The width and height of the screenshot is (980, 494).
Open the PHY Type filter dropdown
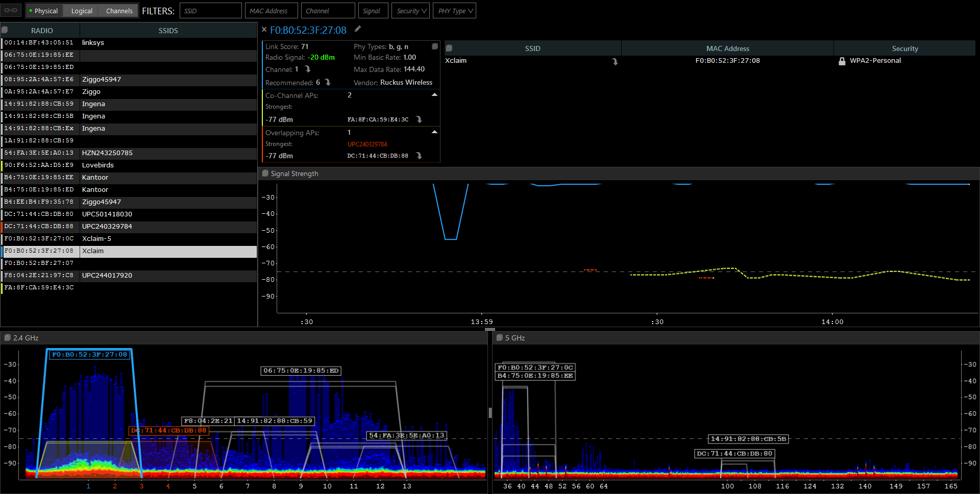(454, 11)
